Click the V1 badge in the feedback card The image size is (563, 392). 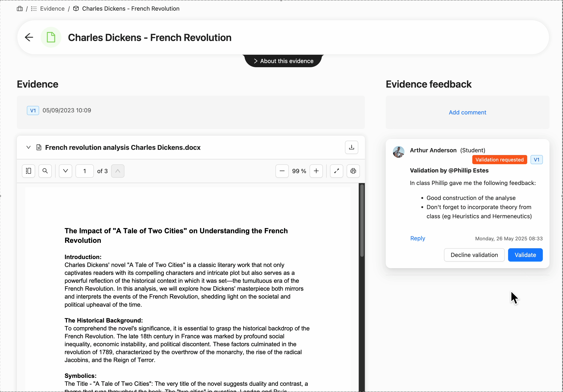click(x=537, y=160)
